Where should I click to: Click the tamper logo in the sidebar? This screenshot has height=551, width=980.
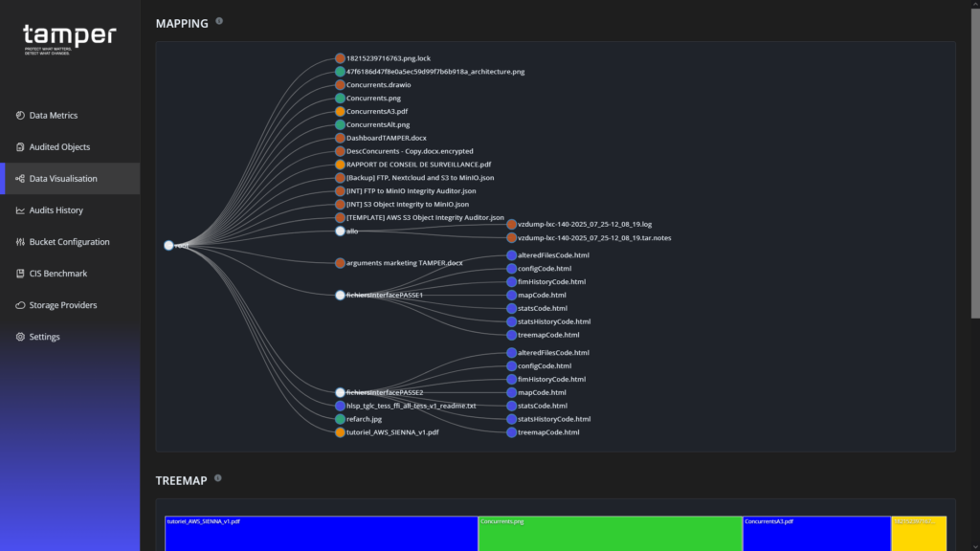click(67, 36)
